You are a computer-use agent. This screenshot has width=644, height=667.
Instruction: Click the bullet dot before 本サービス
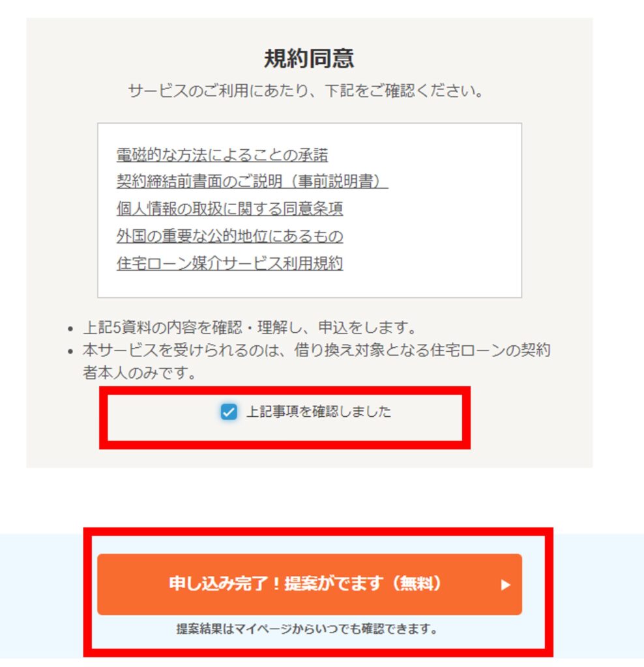(x=70, y=351)
